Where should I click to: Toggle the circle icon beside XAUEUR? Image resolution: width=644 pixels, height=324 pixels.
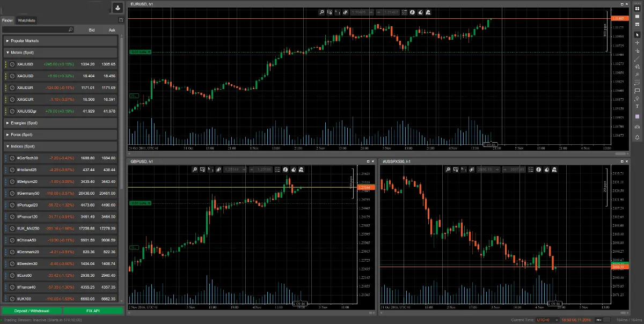12,88
